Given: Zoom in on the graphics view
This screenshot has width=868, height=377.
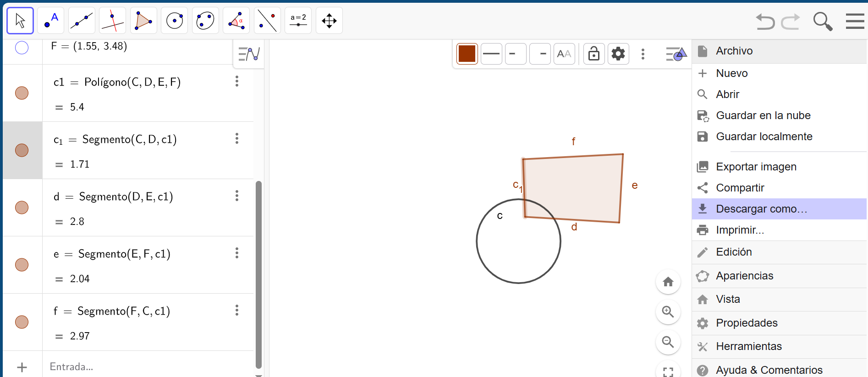Looking at the screenshot, I should [x=668, y=312].
